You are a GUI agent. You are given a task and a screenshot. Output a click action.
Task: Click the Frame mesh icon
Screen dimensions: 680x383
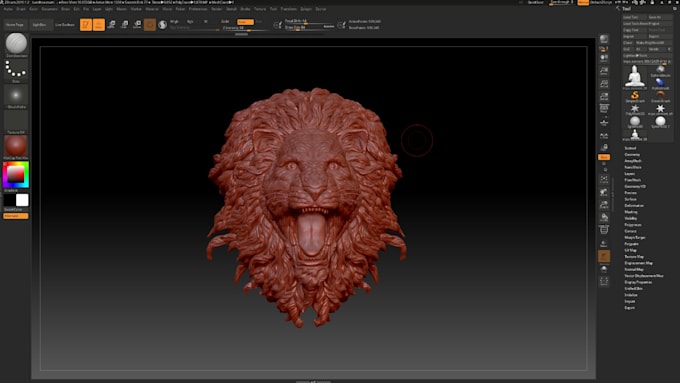[604, 179]
